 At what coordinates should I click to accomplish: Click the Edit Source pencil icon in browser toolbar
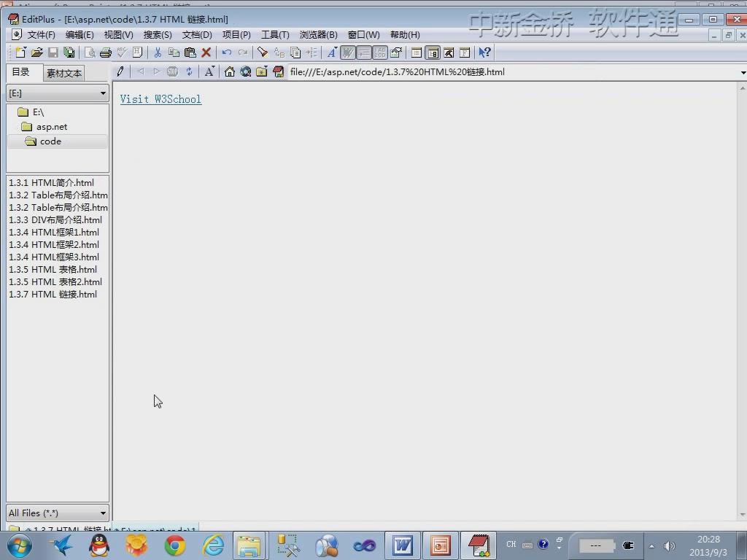(x=120, y=72)
